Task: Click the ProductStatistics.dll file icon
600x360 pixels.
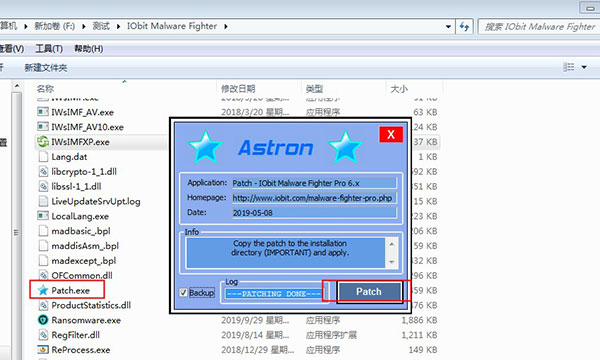Action: click(43, 305)
